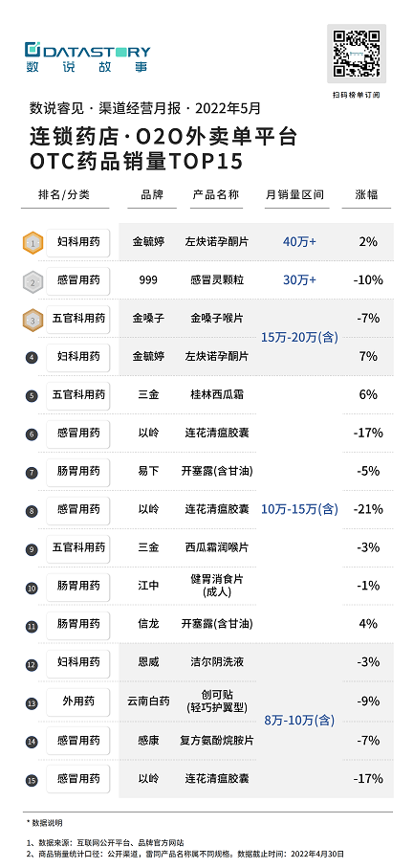Click the 桂林西瓜霜 product name
Viewport: 413px width, 868px height.
point(217,394)
